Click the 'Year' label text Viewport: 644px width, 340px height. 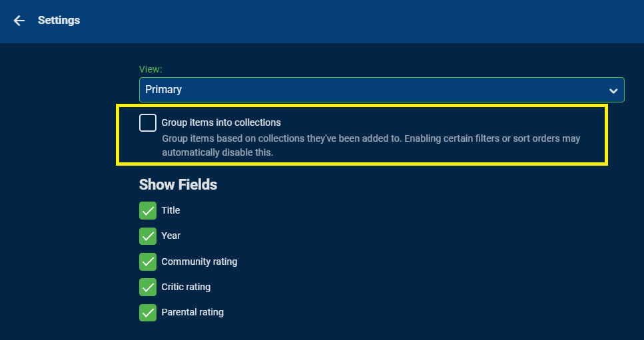coord(170,236)
